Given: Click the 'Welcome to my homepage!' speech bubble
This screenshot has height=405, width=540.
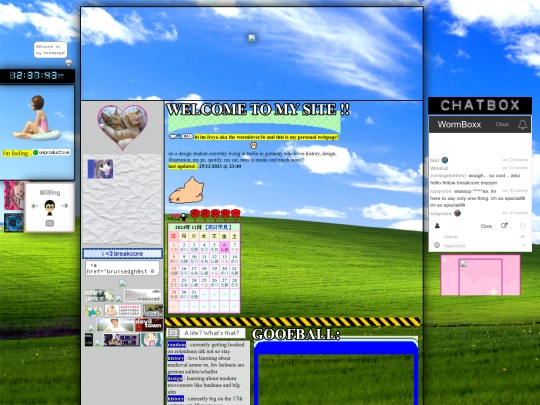Looking at the screenshot, I should click(50, 50).
